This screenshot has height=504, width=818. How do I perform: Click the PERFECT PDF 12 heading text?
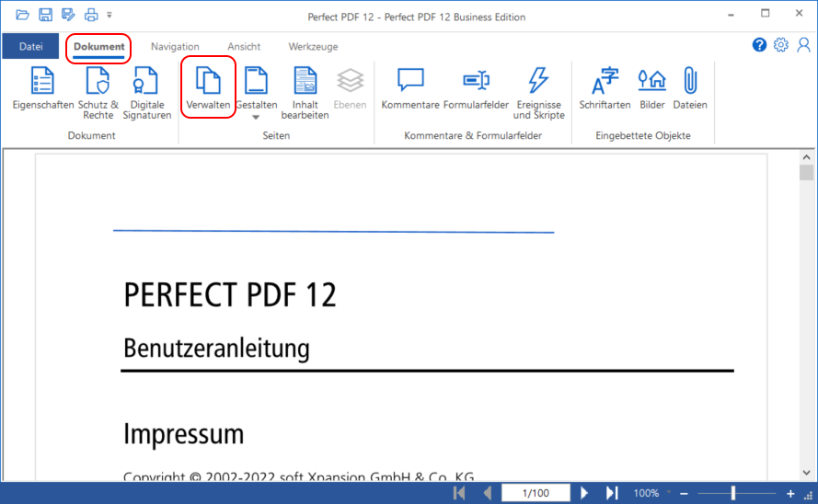230,295
